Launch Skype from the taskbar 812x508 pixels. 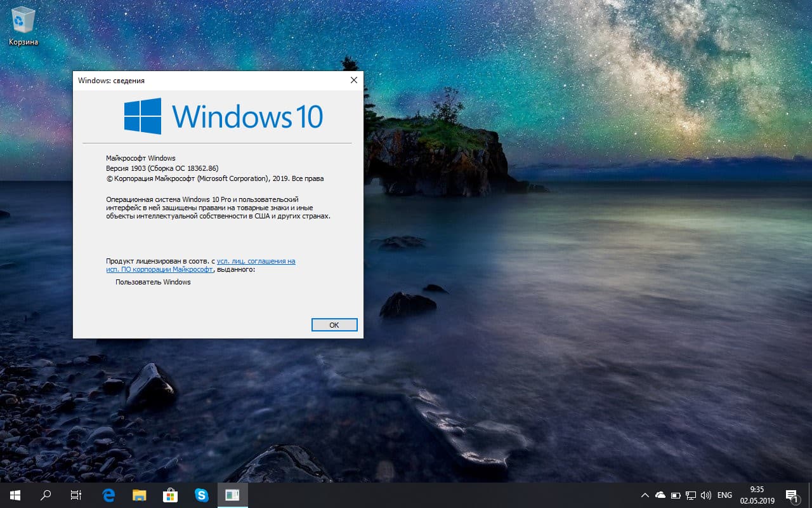(201, 495)
